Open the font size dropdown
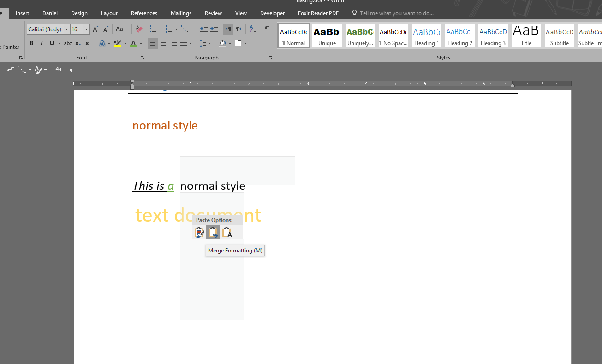This screenshot has height=364, width=602. (86, 29)
